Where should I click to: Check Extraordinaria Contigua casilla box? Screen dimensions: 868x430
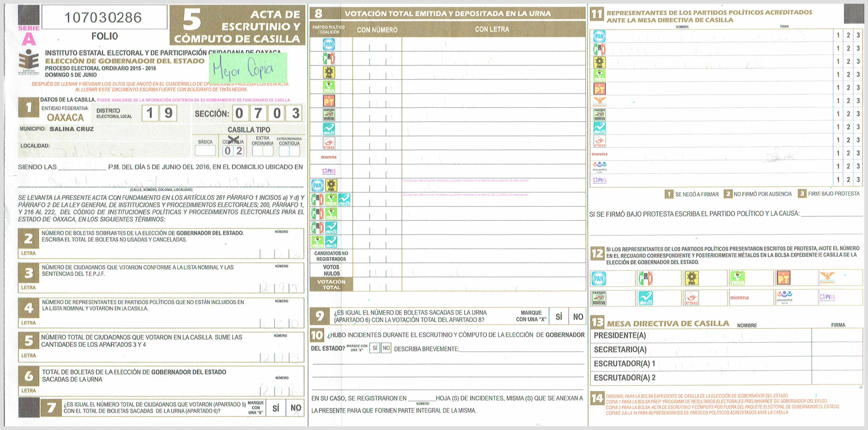[289, 151]
